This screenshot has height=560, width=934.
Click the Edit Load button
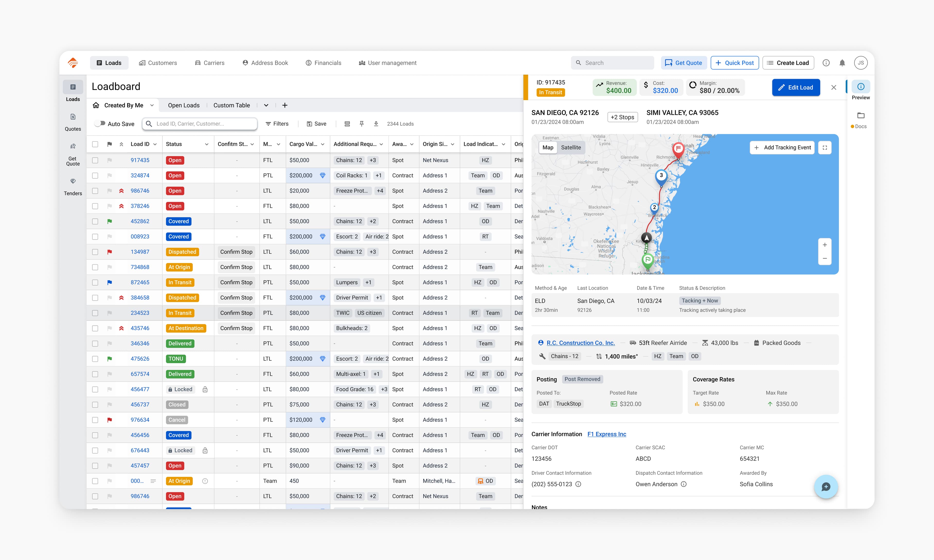(x=796, y=87)
